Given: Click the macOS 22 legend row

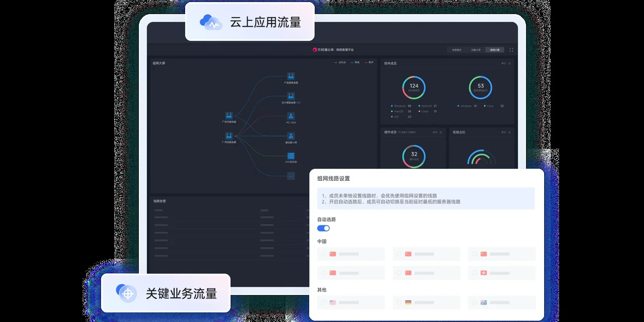Looking at the screenshot, I should point(401,111).
